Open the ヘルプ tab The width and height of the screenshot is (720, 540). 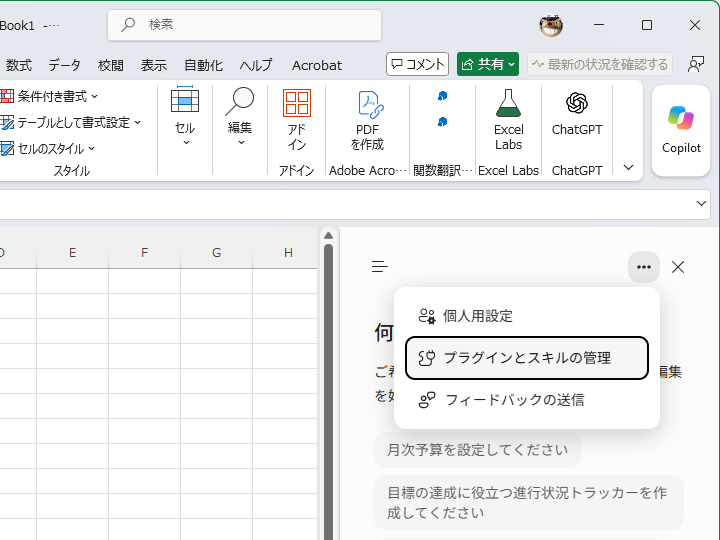tap(256, 65)
